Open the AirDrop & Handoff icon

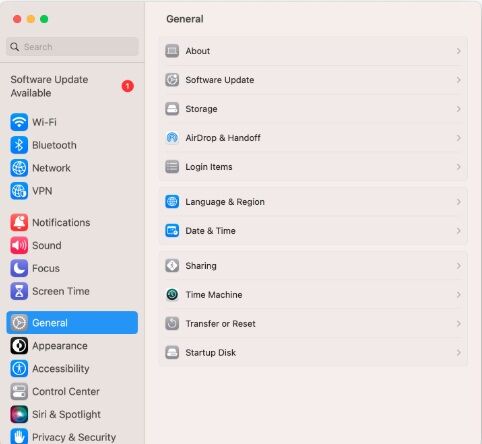(172, 138)
